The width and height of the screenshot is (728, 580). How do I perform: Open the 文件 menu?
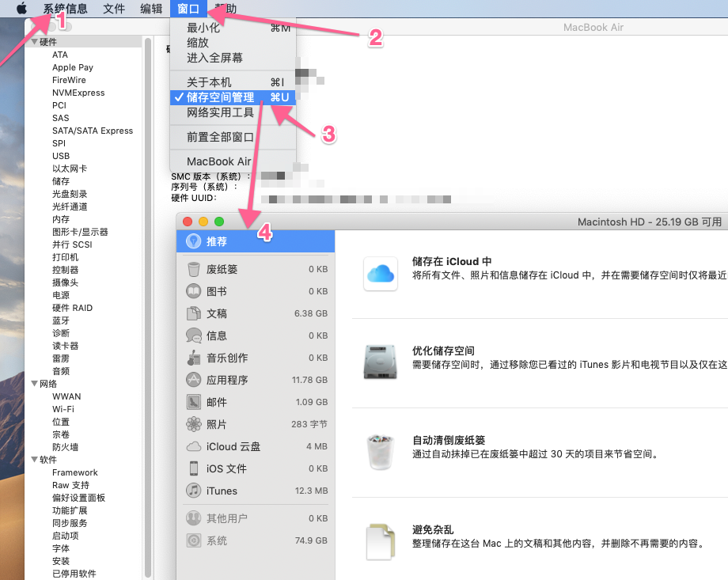point(114,9)
